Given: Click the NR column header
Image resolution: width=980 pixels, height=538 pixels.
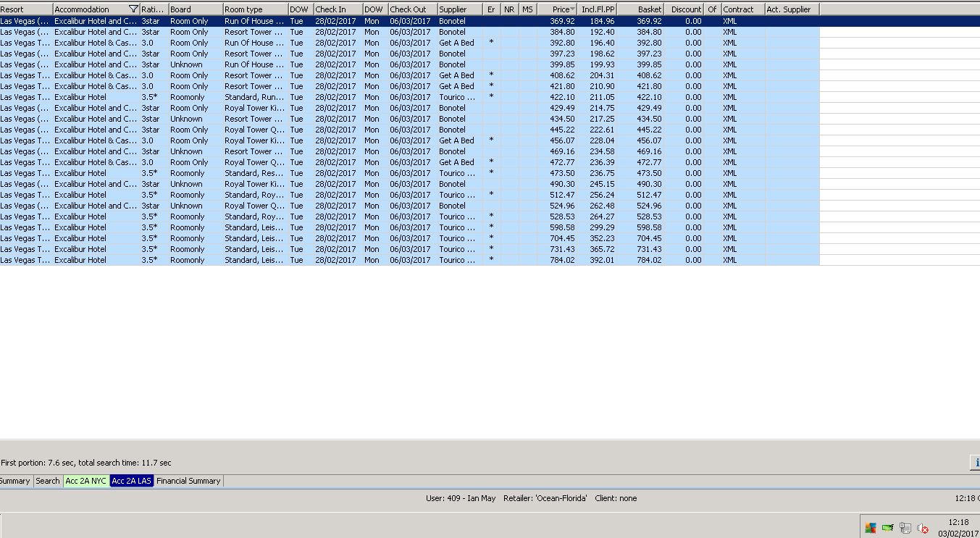Looking at the screenshot, I should click(510, 9).
